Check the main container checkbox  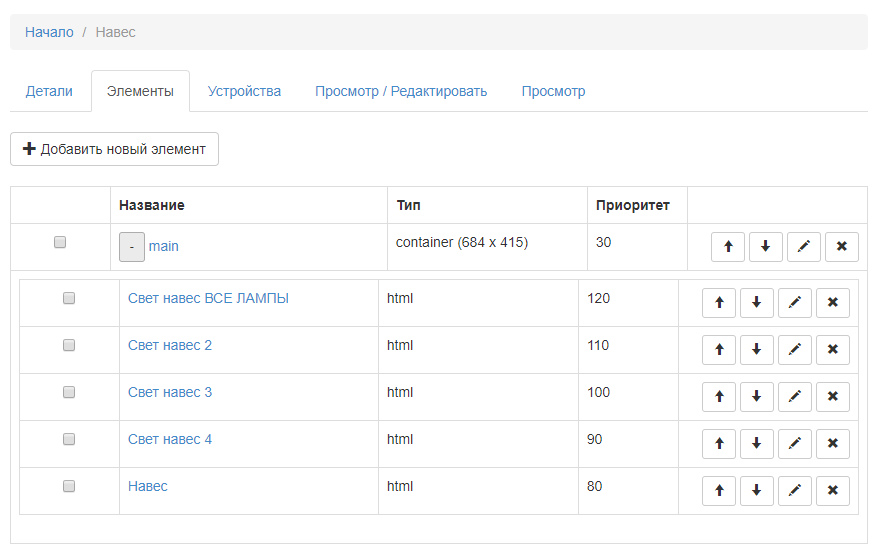[60, 242]
